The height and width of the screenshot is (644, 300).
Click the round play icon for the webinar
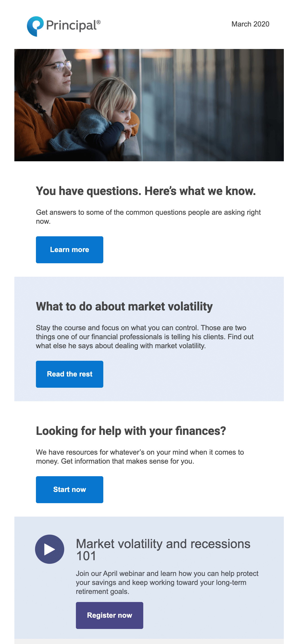tap(49, 549)
